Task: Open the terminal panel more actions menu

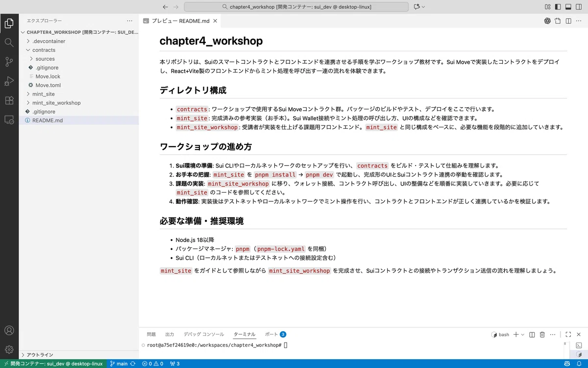Action: (x=553, y=335)
